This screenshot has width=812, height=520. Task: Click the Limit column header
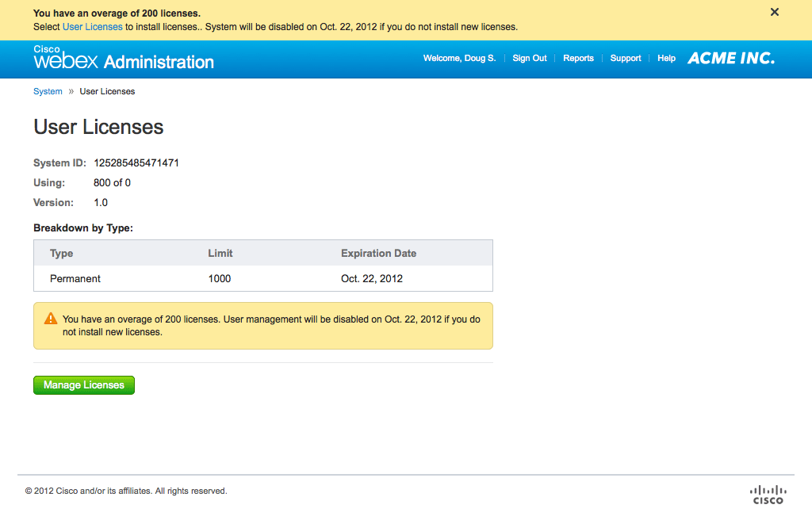point(220,254)
